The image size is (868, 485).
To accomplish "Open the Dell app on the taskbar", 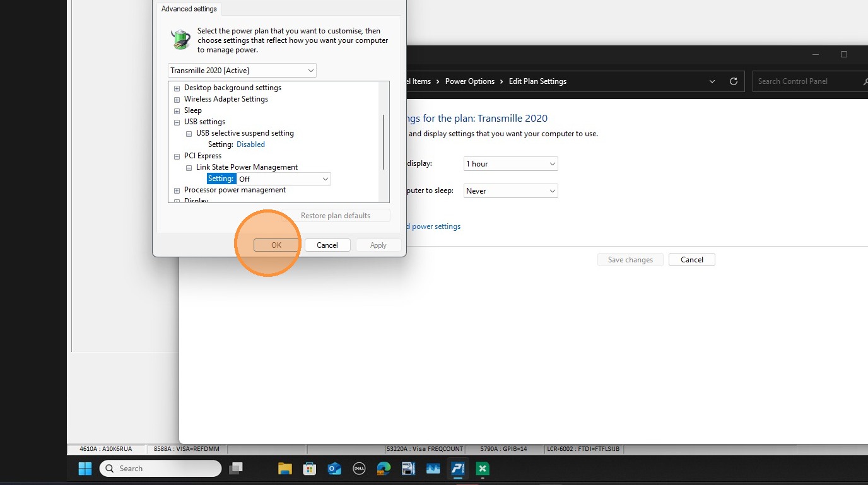I will tap(359, 469).
